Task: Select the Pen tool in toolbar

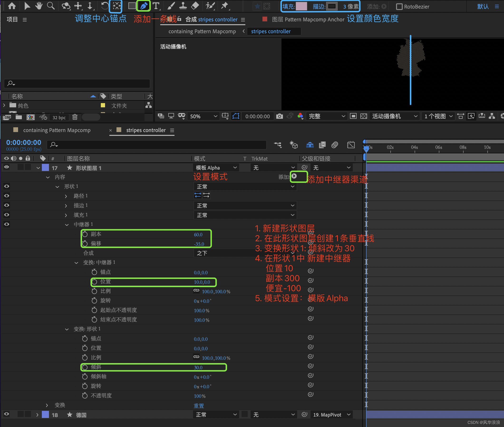Action: point(143,6)
